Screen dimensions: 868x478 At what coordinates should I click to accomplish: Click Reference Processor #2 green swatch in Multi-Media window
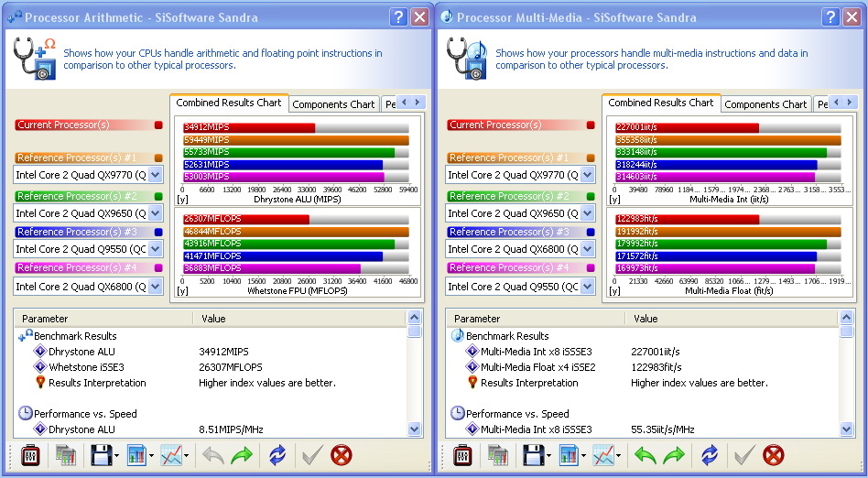click(591, 196)
